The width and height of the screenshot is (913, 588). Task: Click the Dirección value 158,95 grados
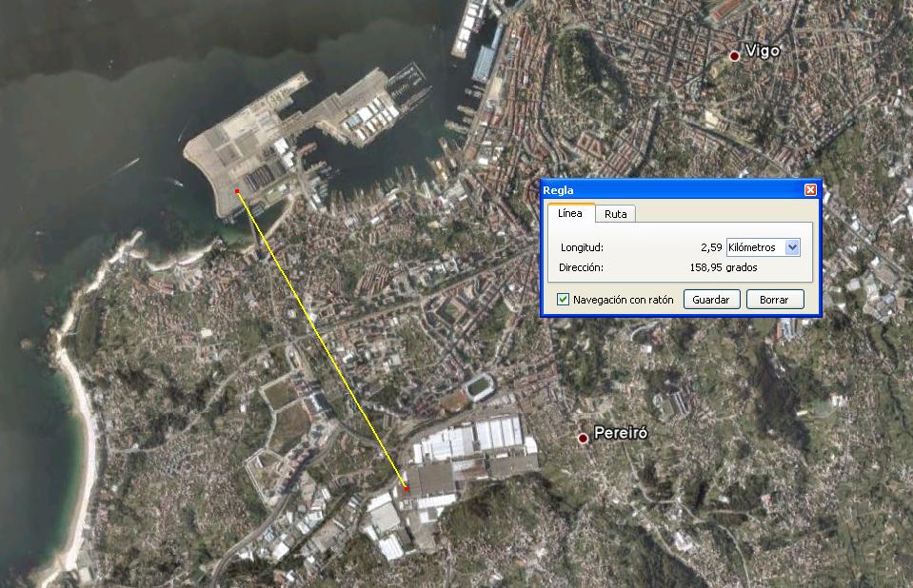click(723, 267)
